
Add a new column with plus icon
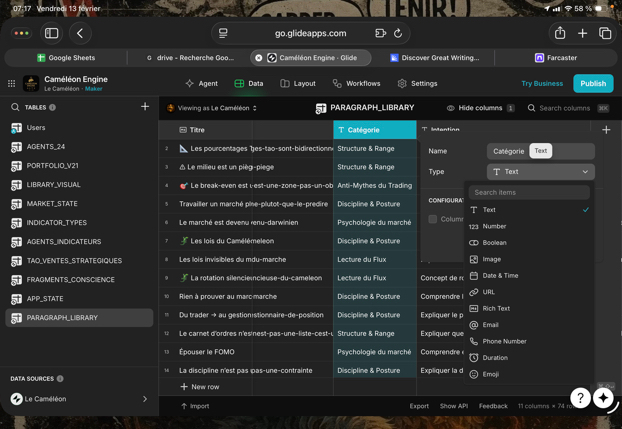(606, 130)
